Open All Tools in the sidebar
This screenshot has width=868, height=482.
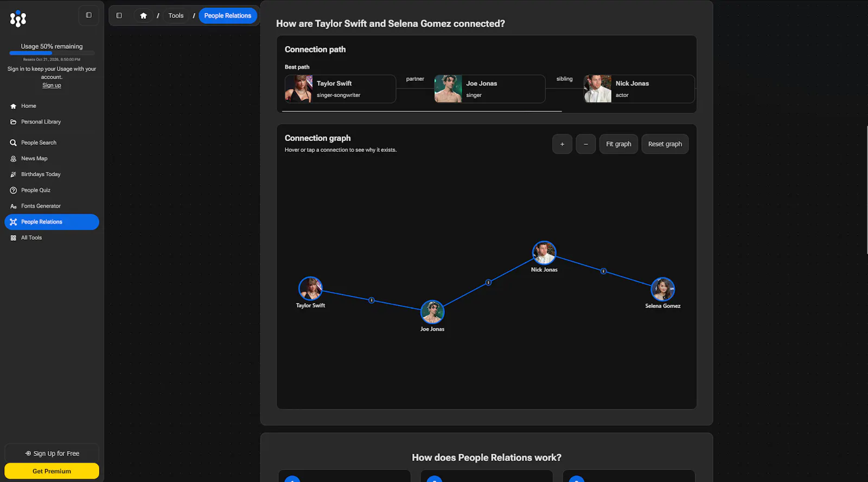click(x=52, y=237)
